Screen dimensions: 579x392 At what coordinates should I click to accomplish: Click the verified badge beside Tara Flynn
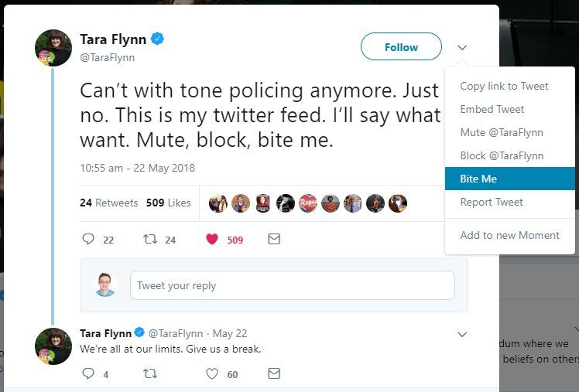158,39
